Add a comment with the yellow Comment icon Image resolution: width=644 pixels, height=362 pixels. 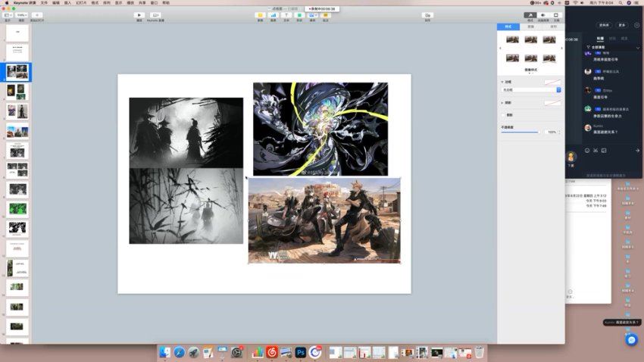(x=325, y=15)
